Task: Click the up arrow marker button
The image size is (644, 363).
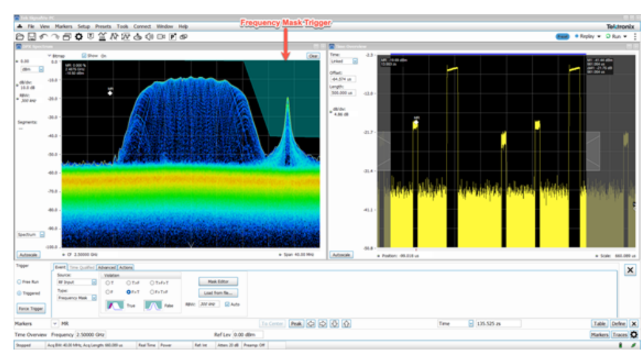Action: [x=347, y=324]
